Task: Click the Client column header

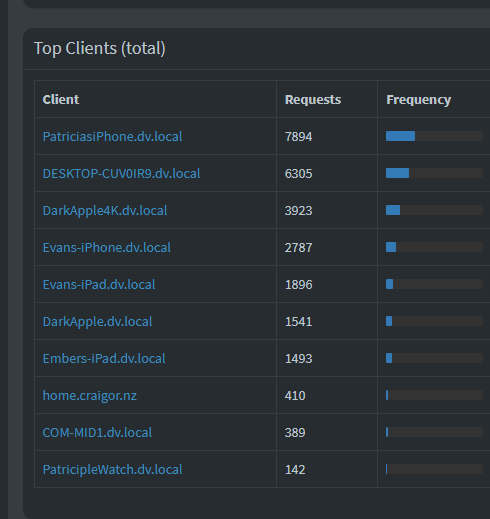Action: coord(61,99)
